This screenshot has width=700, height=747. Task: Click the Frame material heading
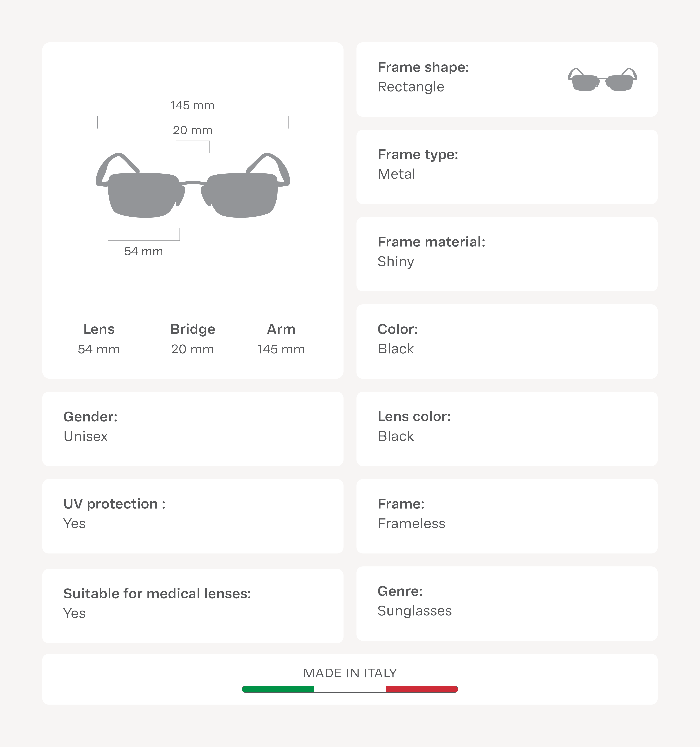[431, 242]
